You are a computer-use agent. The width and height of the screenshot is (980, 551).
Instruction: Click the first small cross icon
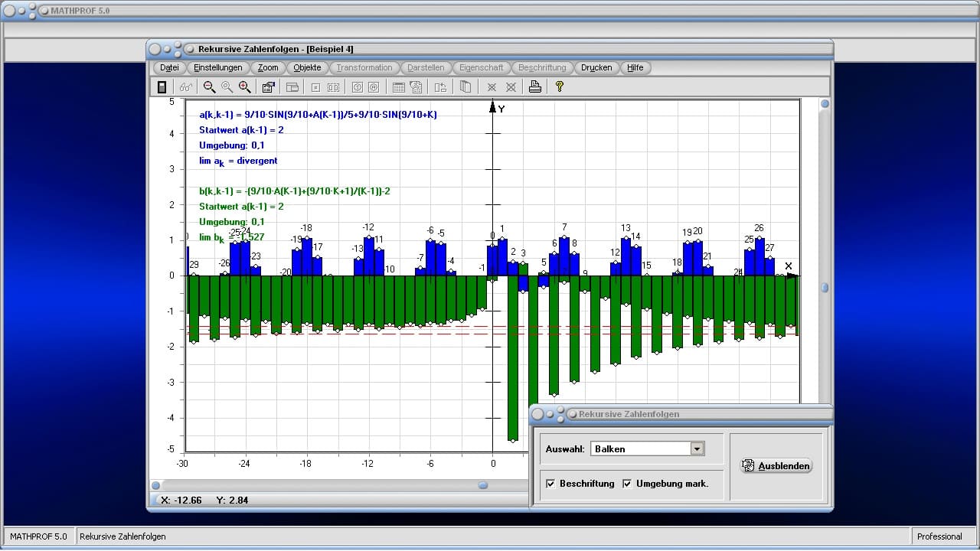tap(492, 87)
